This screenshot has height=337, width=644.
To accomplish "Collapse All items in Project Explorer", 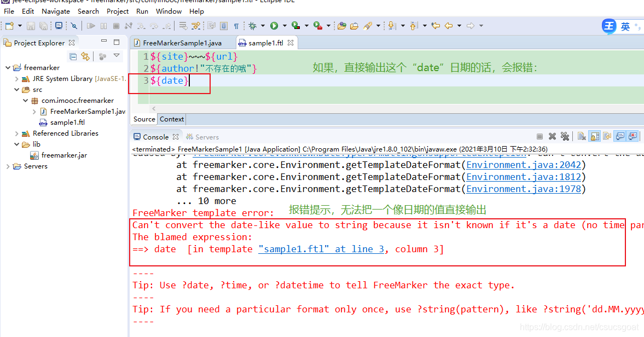I will (x=73, y=56).
